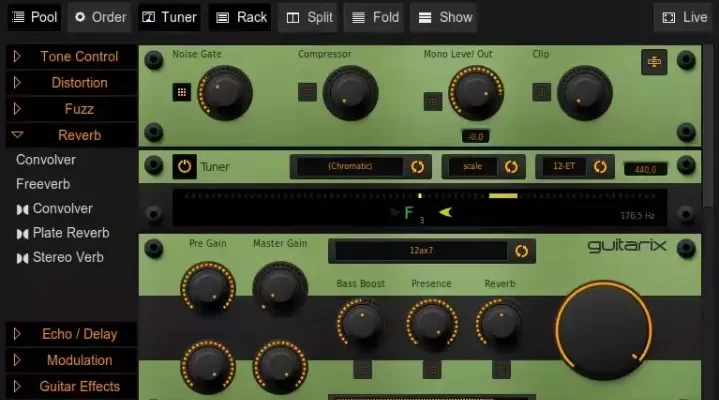Viewport: 719px width, 400px height.
Task: Toggle the Mono Level Out switch
Action: click(x=432, y=101)
